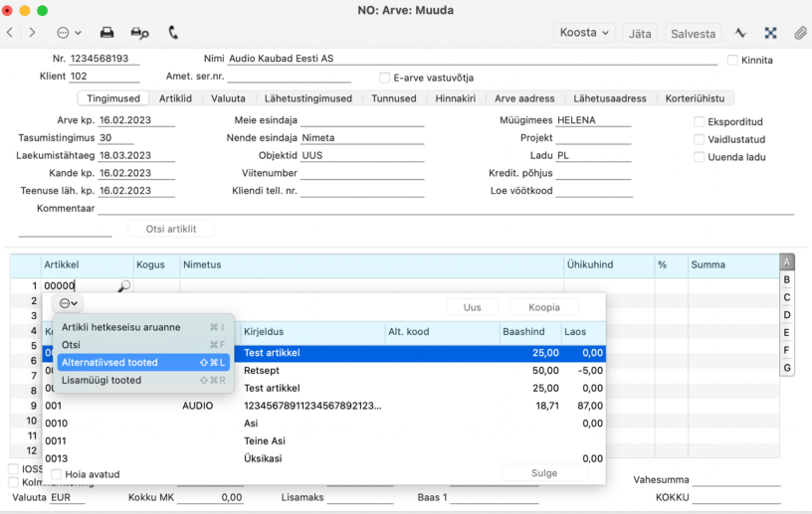Enable E-arve vastuvõtja checkbox
The height and width of the screenshot is (514, 812).
coord(384,78)
